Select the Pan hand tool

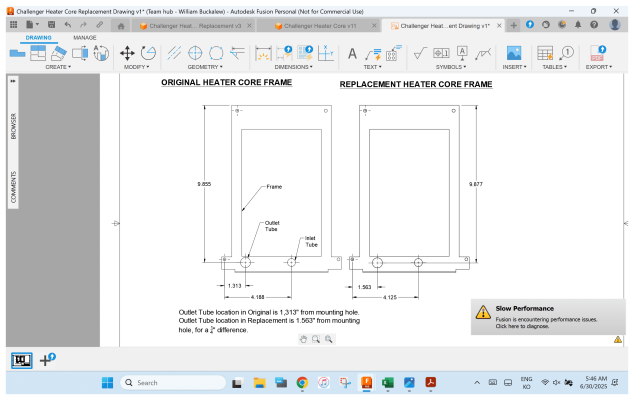pos(304,340)
